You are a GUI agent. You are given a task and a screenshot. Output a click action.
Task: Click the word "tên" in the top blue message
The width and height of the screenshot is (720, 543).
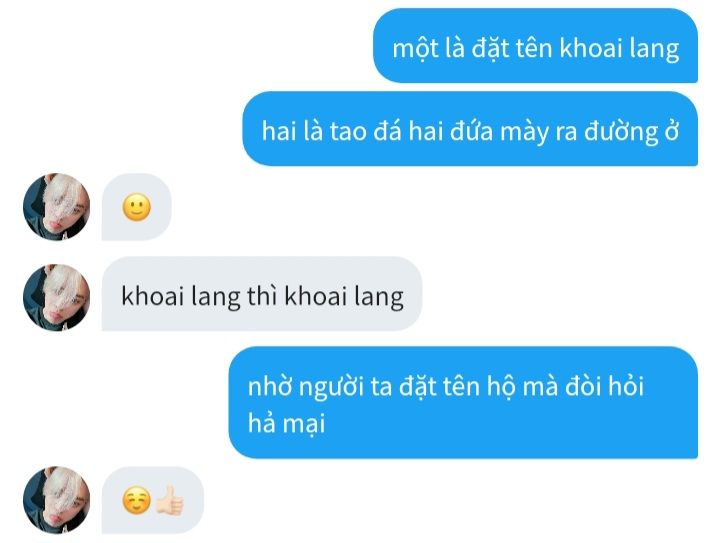tap(534, 48)
